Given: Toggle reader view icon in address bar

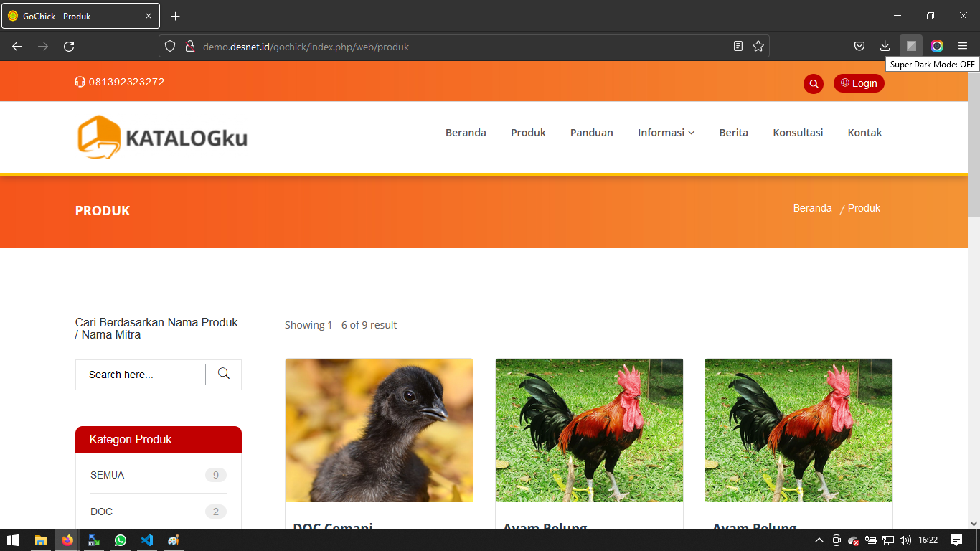Looking at the screenshot, I should 738,46.
